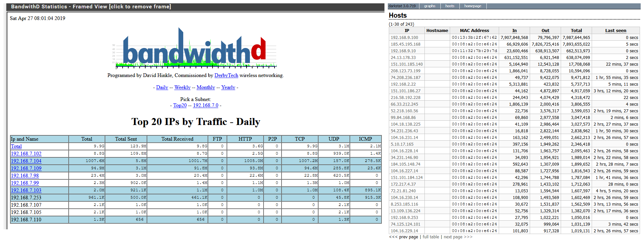The height and width of the screenshot is (246, 644).
Task: Click the HTTP column header
Action: click(245, 139)
